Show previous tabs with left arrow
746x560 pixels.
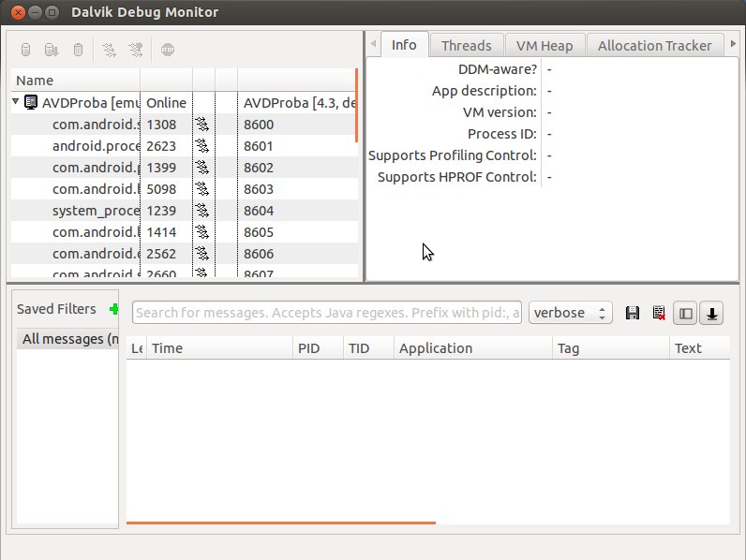[x=374, y=44]
